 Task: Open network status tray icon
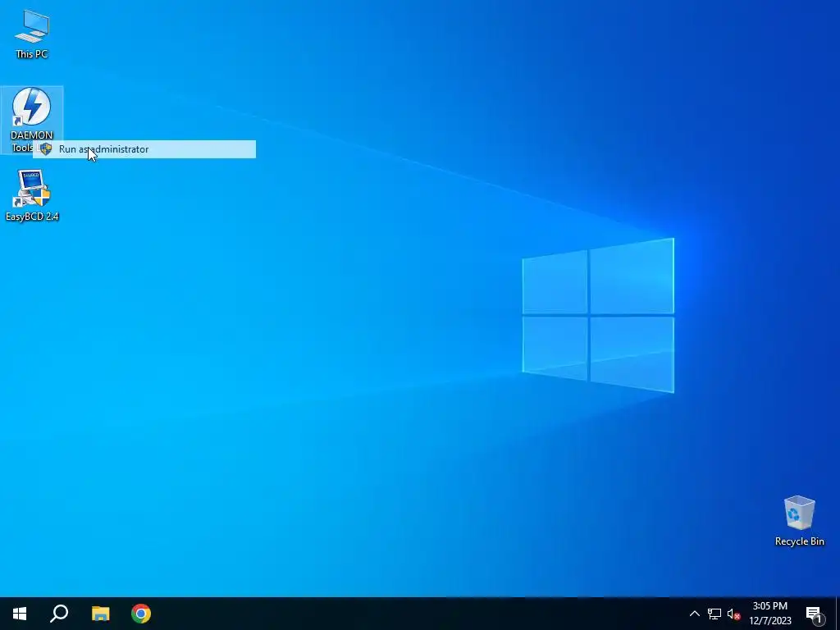(714, 614)
